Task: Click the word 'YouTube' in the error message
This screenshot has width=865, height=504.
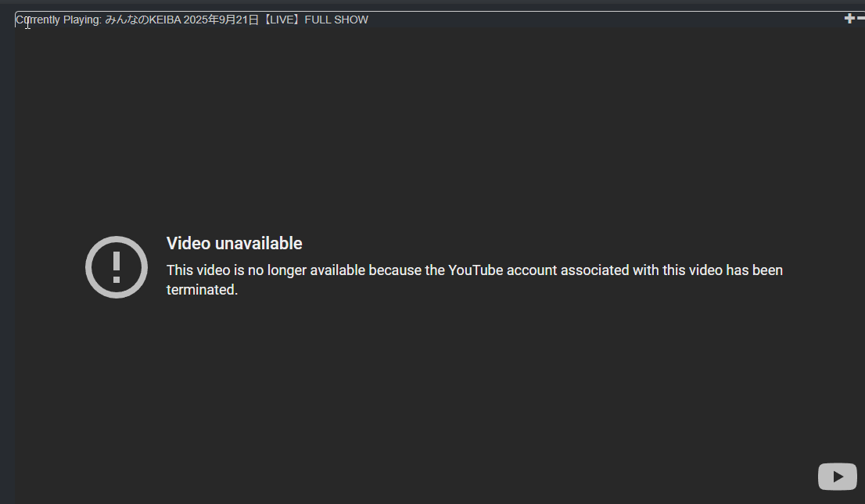Action: [476, 270]
